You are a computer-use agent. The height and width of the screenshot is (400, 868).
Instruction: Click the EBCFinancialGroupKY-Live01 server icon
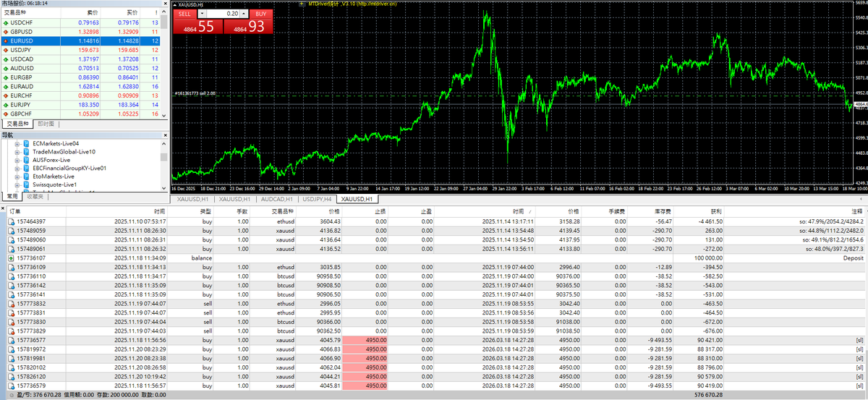[27, 168]
